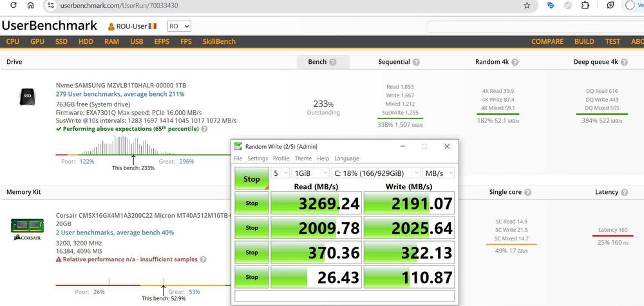Image resolution: width=644 pixels, height=306 pixels.
Task: Open the SSD navigation tab
Action: pyautogui.click(x=62, y=41)
